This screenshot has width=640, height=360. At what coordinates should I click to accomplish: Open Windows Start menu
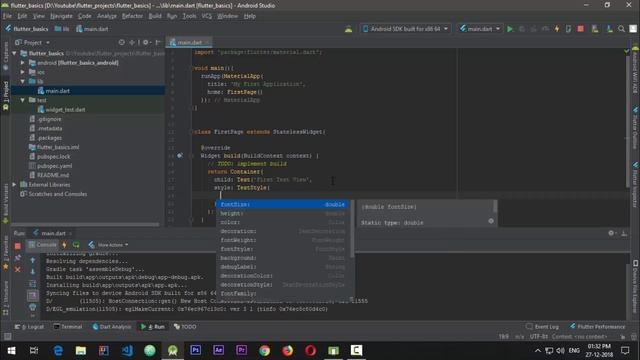click(11, 351)
